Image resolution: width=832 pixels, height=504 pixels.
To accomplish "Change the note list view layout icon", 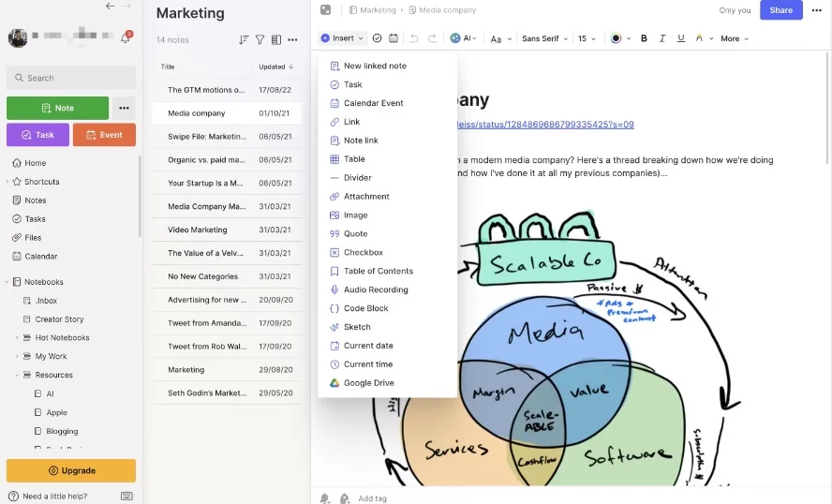I will pos(275,40).
